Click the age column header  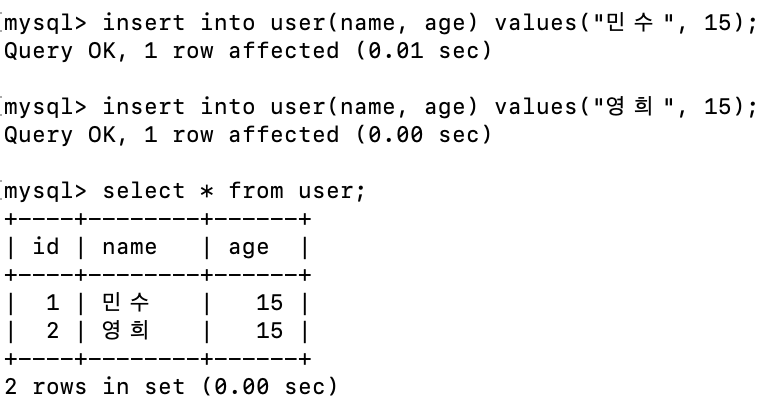tap(248, 248)
